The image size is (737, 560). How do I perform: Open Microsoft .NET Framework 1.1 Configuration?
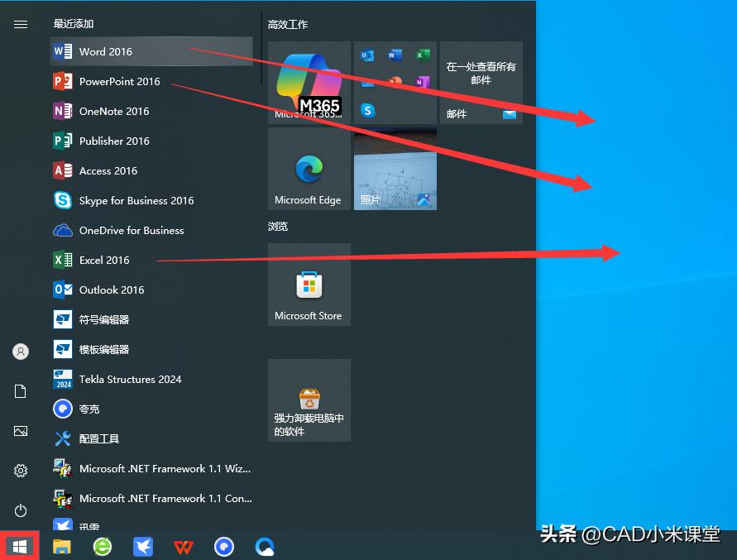[151, 498]
